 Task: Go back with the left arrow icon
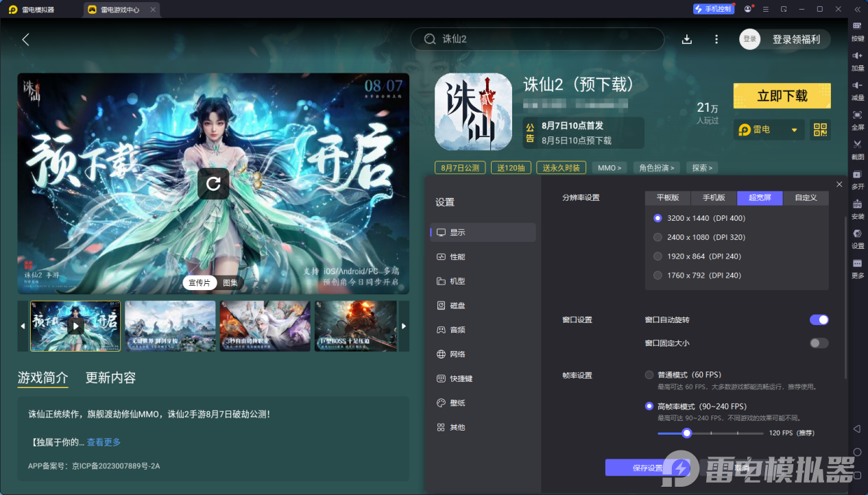point(25,40)
